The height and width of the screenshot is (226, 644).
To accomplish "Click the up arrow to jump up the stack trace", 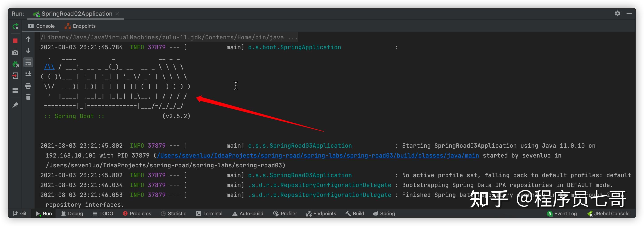I will (x=28, y=39).
